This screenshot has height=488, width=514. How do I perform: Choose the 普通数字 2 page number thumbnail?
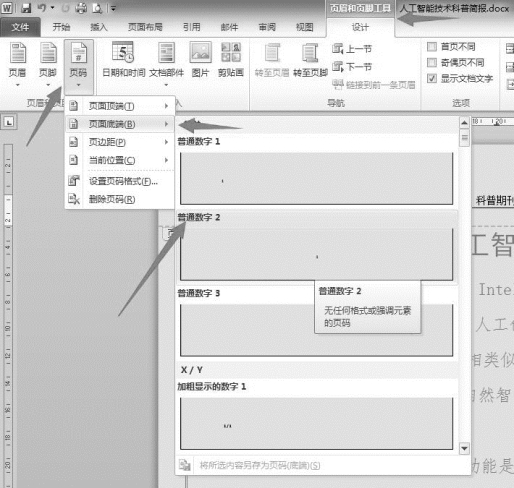point(317,254)
